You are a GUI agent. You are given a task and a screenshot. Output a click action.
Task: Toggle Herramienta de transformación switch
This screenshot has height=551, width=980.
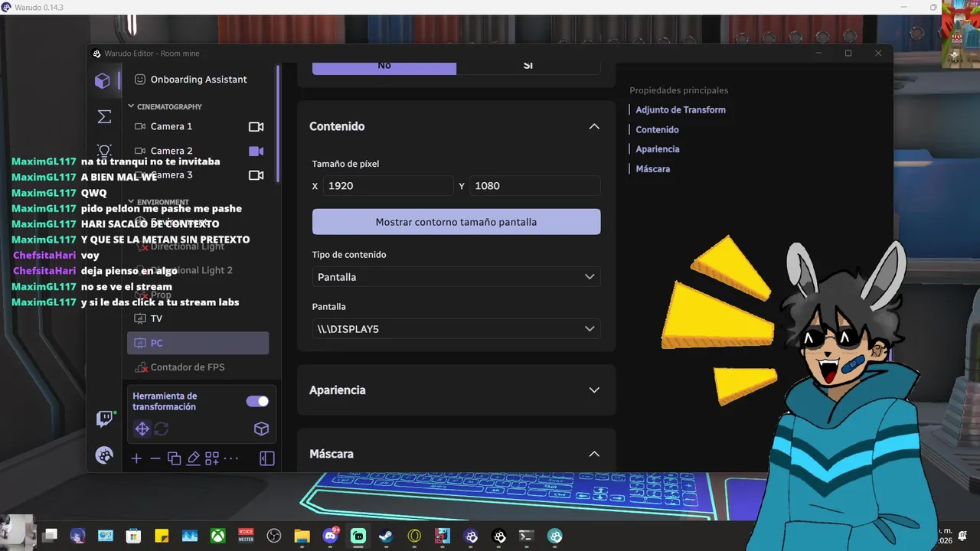click(x=257, y=401)
